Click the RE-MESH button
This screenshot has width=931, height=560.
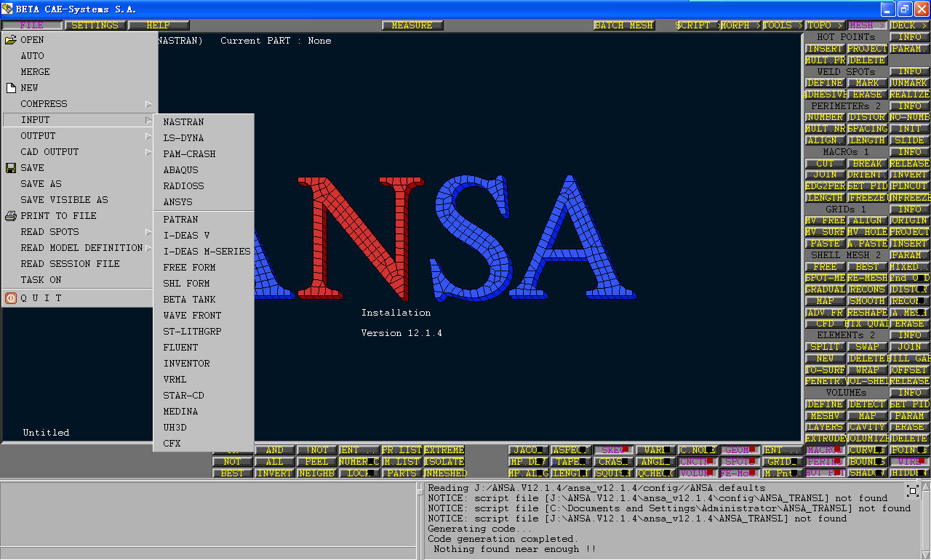point(867,278)
